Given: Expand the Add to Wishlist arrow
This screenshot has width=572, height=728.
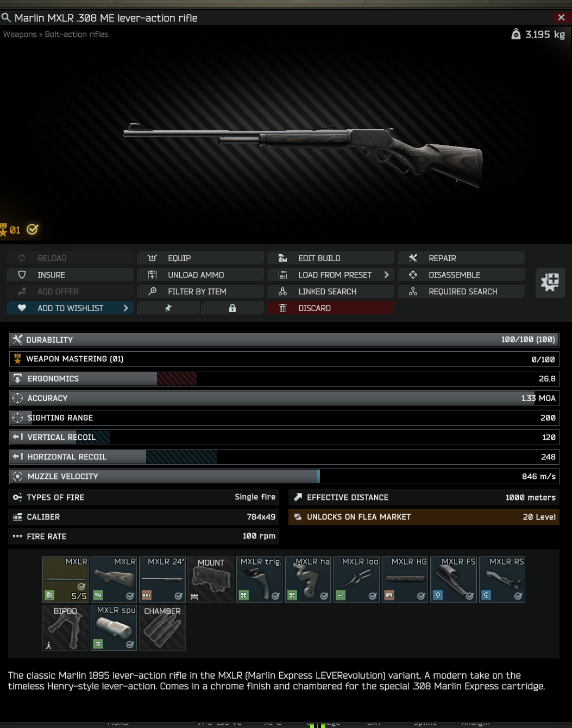Looking at the screenshot, I should pyautogui.click(x=126, y=308).
